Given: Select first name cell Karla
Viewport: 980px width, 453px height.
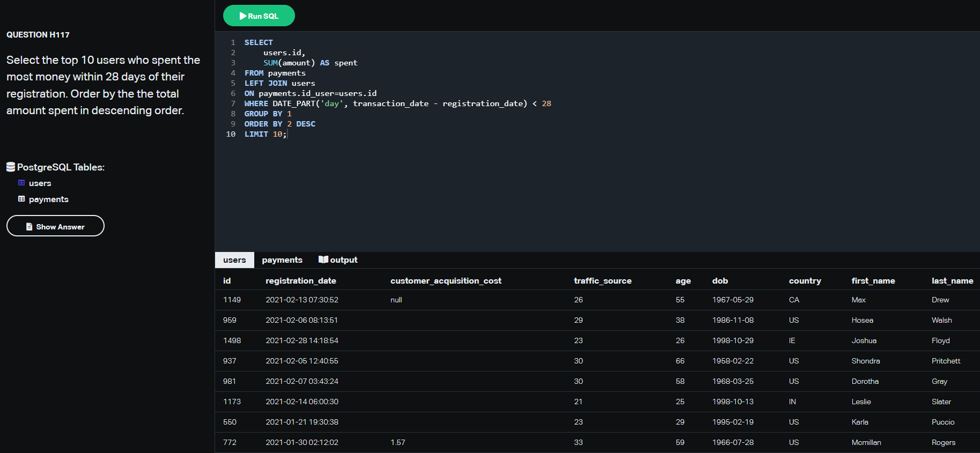Looking at the screenshot, I should point(860,422).
